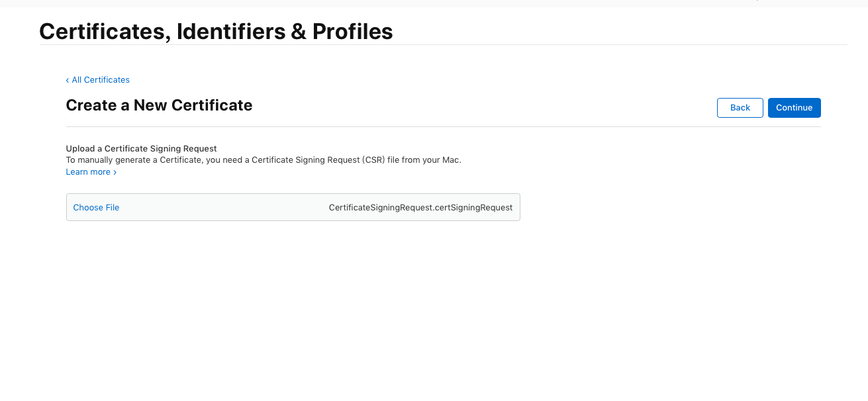Screen dimensions: 868x401
Task: Click the divider under Create a New Certificate
Action: pos(443,126)
